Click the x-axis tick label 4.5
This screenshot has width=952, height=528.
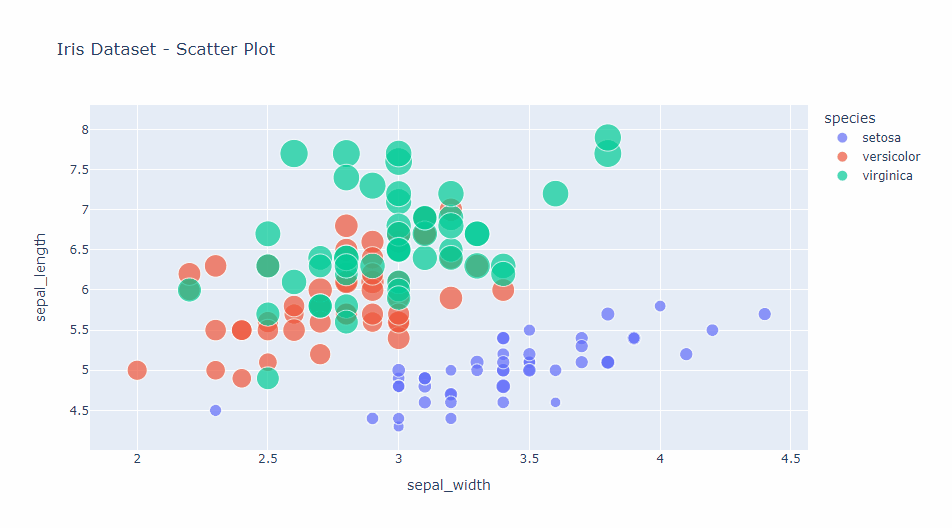tap(790, 459)
